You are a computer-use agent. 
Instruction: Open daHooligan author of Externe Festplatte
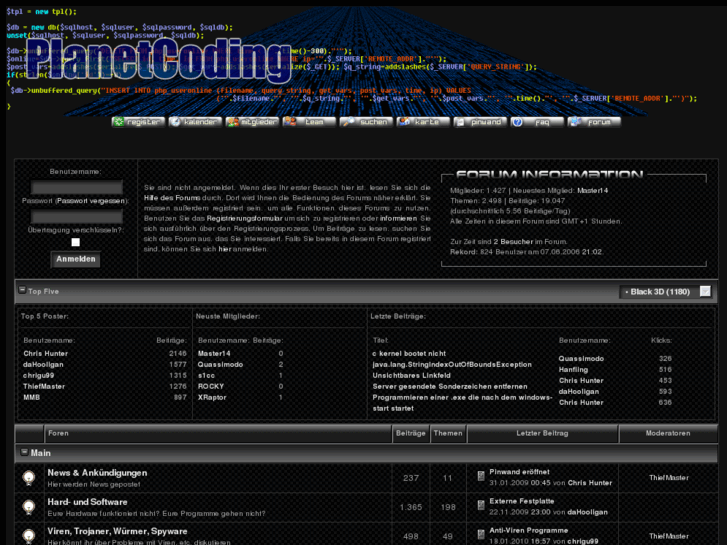point(587,513)
